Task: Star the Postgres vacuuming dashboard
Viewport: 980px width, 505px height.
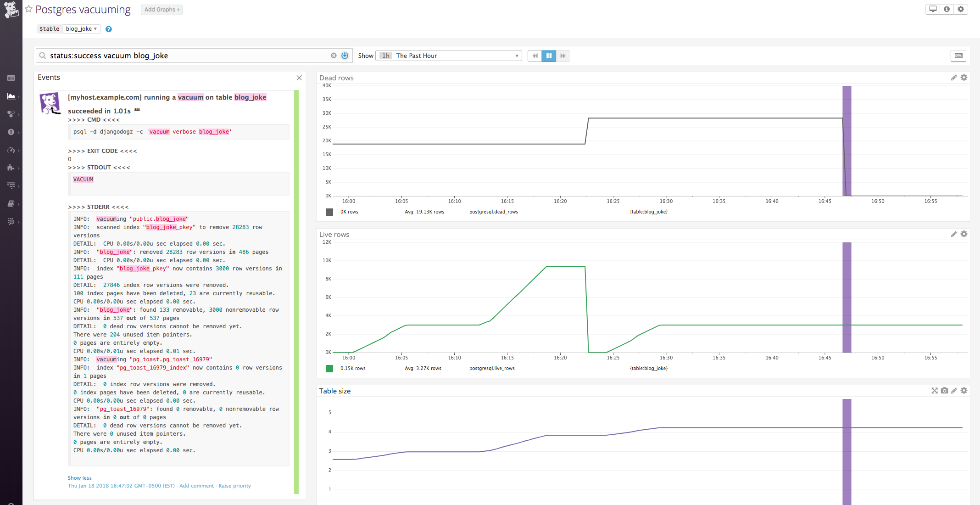Action: pos(28,9)
